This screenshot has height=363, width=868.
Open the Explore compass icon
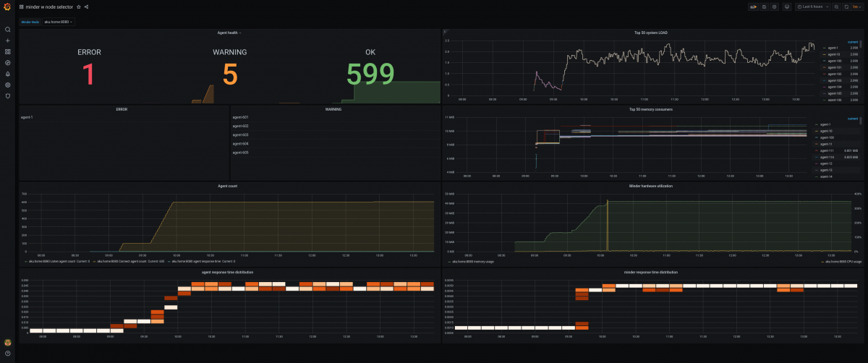(x=7, y=62)
